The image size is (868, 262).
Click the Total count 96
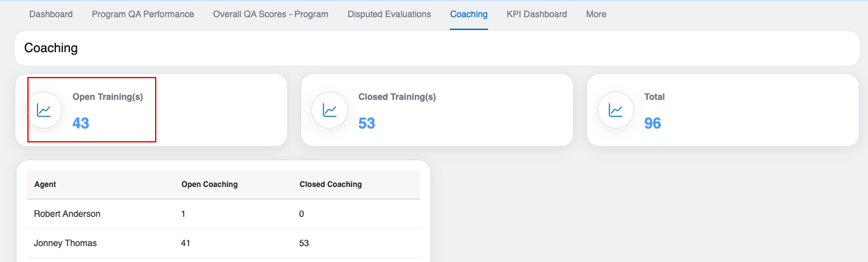[653, 123]
